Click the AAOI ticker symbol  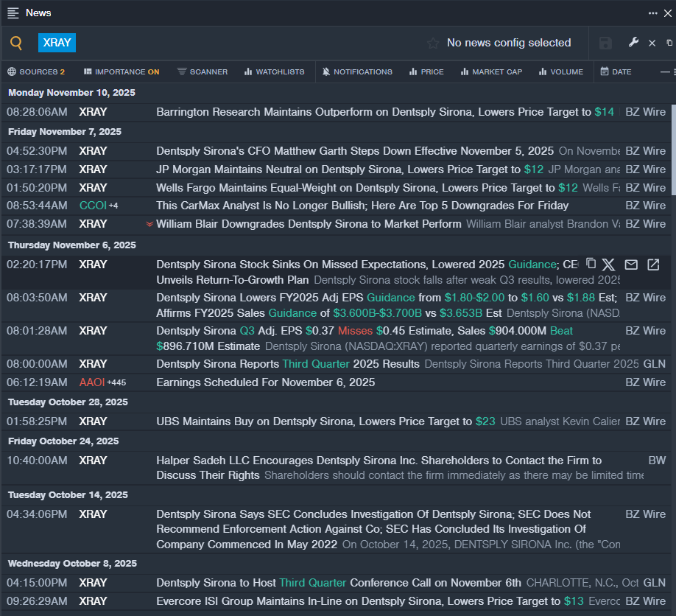93,382
